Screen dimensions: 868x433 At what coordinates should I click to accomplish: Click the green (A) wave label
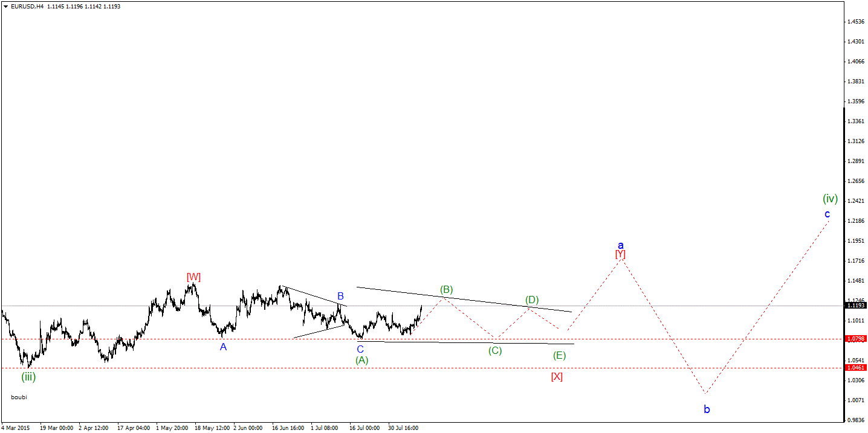click(361, 360)
